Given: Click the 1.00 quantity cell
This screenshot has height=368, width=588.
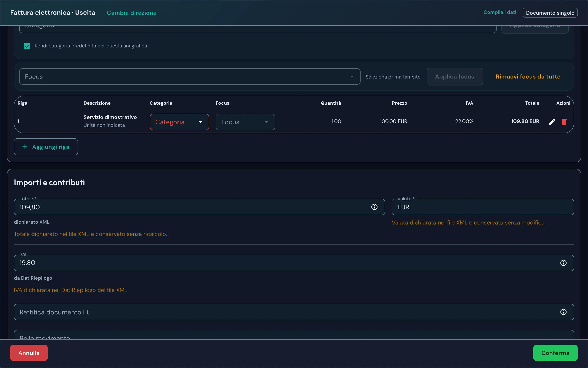Looking at the screenshot, I should coord(336,121).
